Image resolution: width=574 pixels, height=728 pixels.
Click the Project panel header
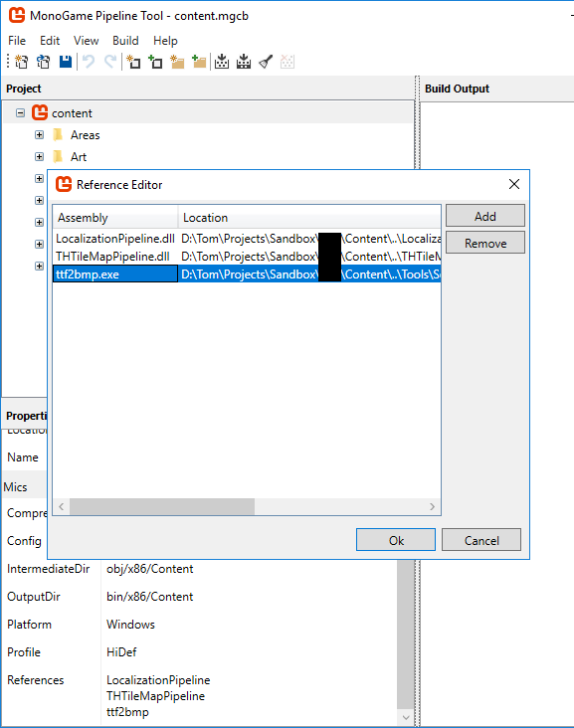24,89
